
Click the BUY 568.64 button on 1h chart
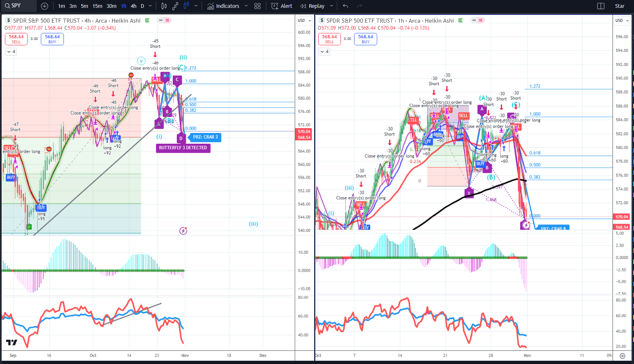pyautogui.click(x=366, y=39)
